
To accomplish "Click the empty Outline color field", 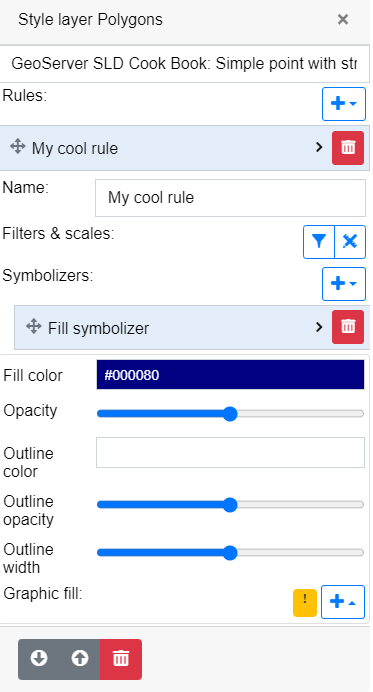I will [230, 452].
